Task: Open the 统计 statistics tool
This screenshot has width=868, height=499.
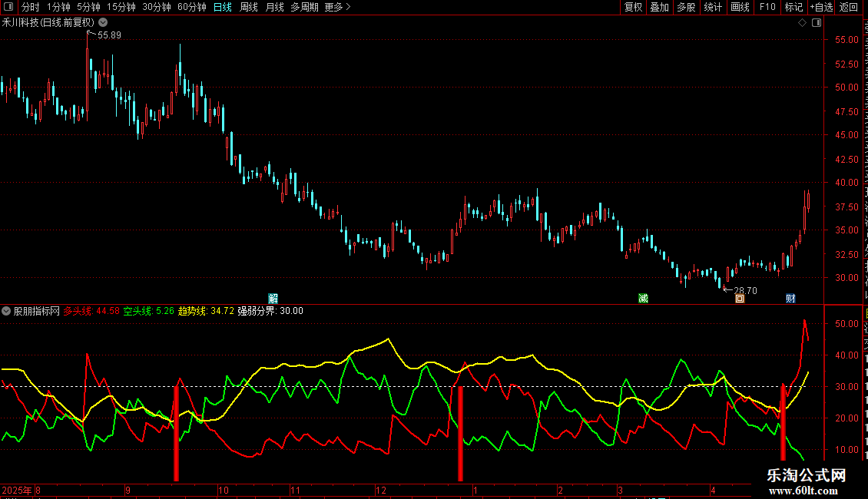Action: click(713, 7)
